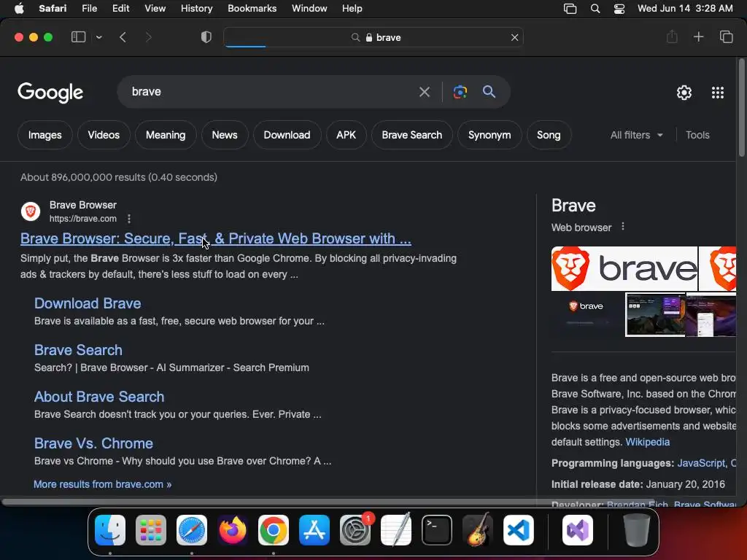Image resolution: width=747 pixels, height=560 pixels.
Task: Open the Window menu
Action: point(309,9)
